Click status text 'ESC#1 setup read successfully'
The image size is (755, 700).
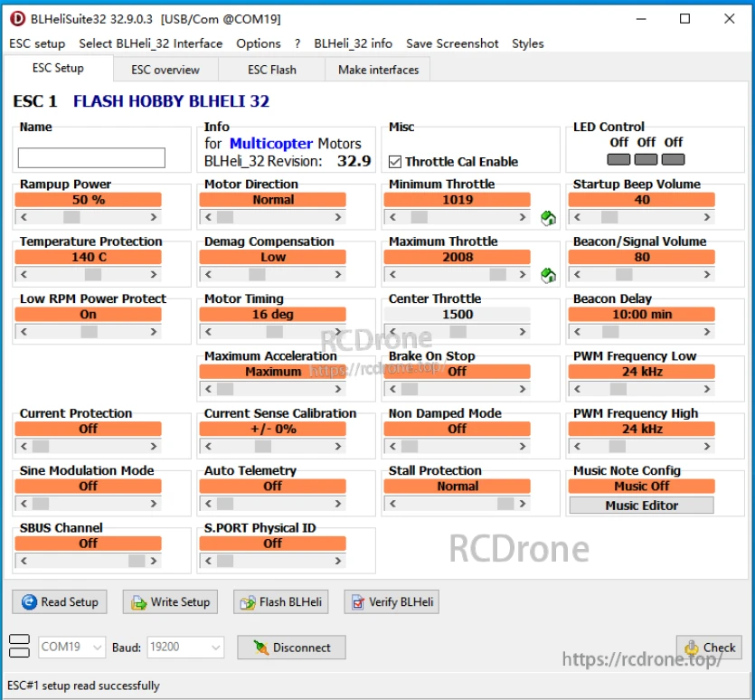click(x=83, y=686)
